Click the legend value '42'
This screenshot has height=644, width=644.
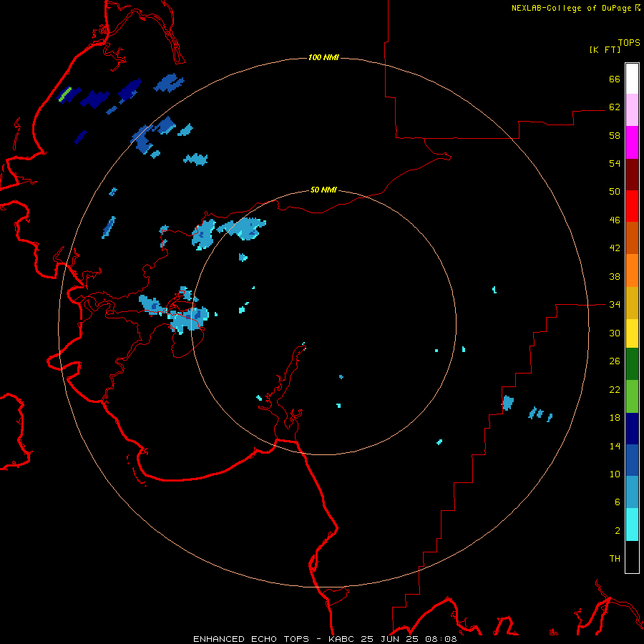tap(615, 248)
